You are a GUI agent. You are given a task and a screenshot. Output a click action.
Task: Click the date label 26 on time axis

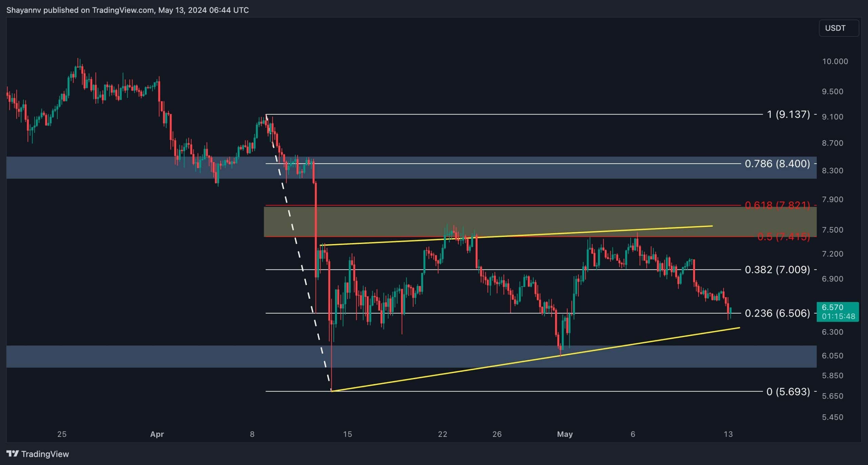click(x=497, y=434)
